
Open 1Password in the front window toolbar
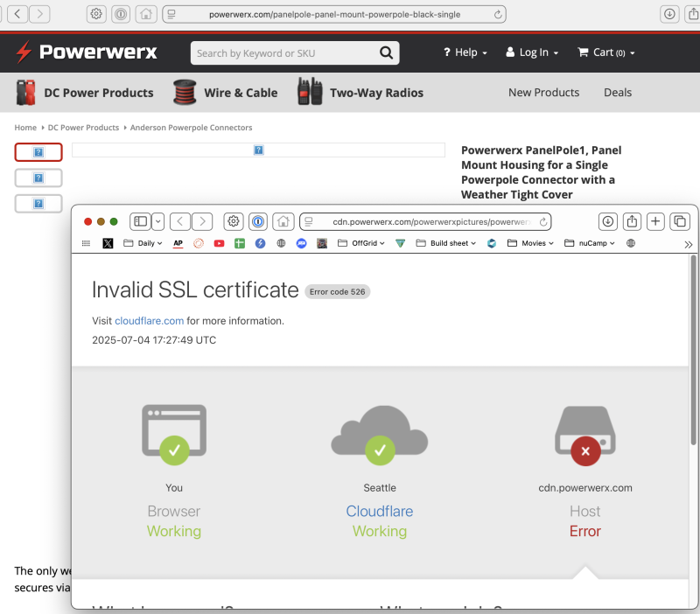click(258, 222)
